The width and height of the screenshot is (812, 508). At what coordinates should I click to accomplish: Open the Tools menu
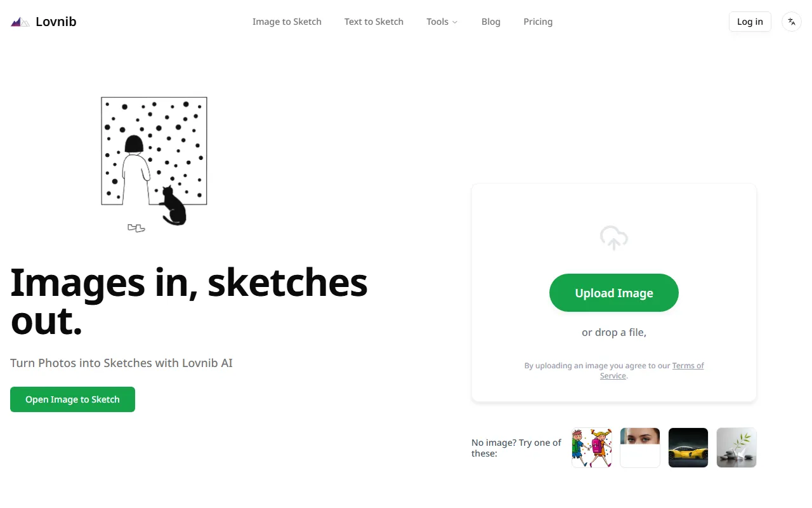click(x=442, y=22)
